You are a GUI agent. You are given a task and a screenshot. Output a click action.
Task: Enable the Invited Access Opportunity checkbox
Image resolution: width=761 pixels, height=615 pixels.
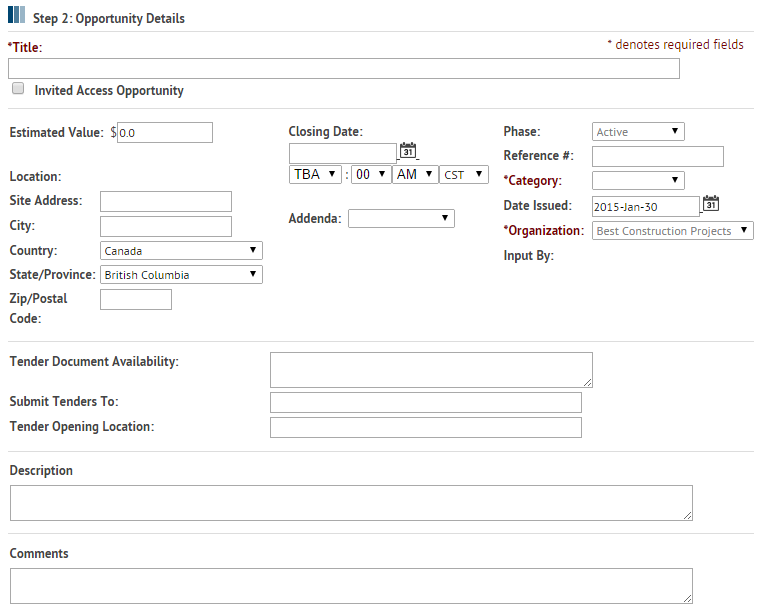point(18,89)
